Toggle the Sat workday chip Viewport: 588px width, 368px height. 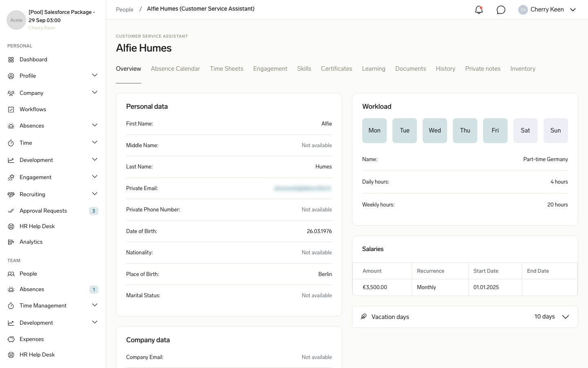click(526, 130)
